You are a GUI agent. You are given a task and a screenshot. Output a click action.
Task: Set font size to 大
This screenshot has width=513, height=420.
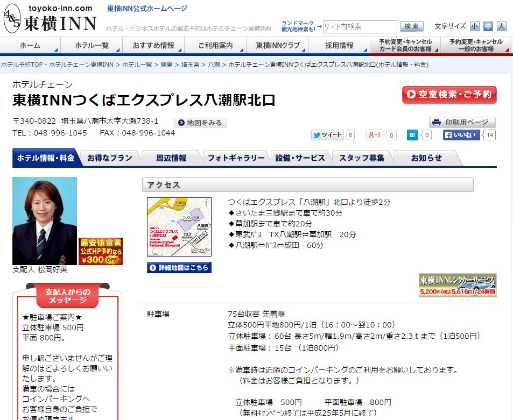click(501, 26)
